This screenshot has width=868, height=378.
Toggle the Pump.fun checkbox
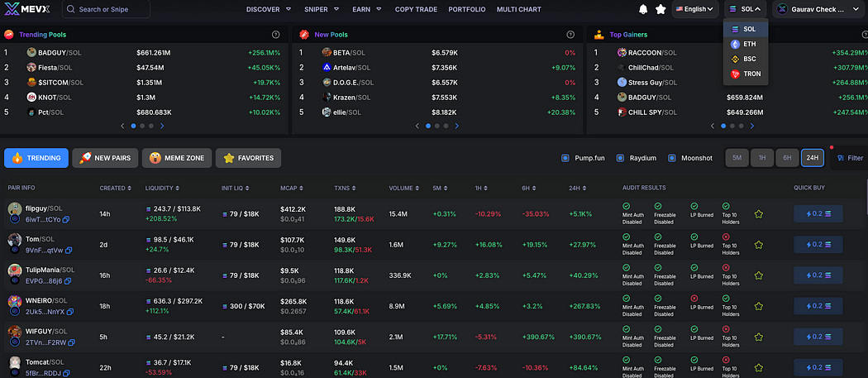[x=565, y=158]
